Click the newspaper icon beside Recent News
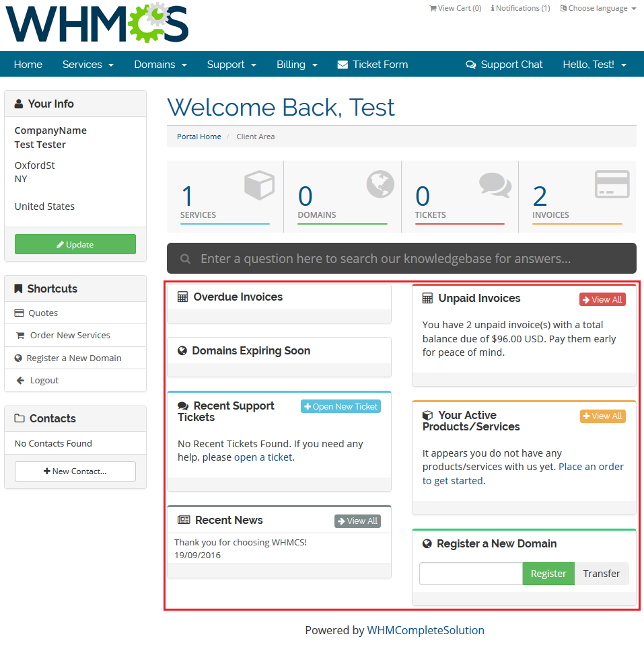Screen dimensions: 644x651 point(184,520)
